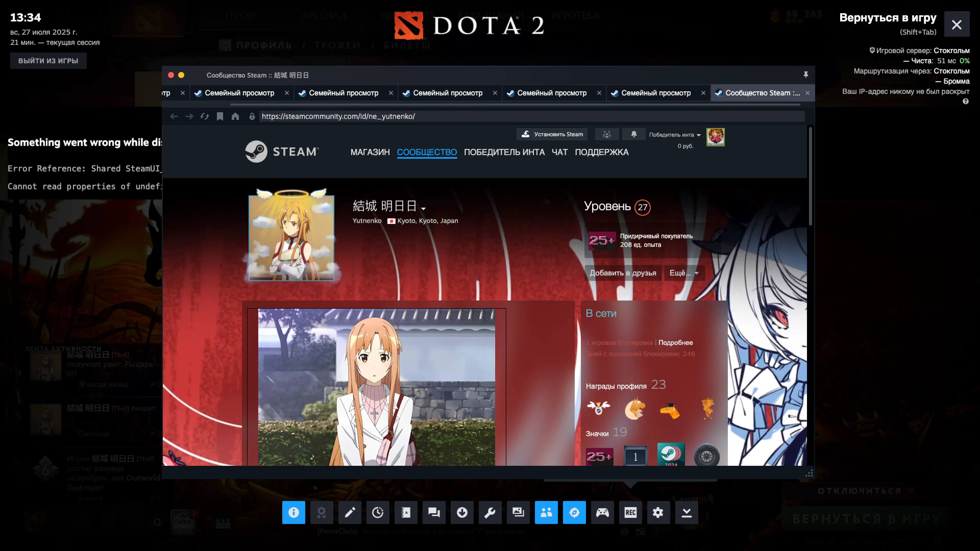Click the Steam logo in page header

282,151
